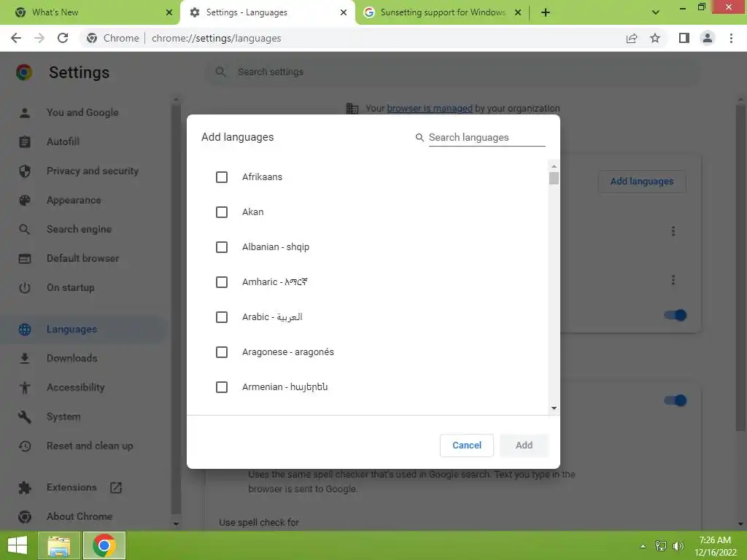Open File Explorer from the taskbar

tap(59, 545)
